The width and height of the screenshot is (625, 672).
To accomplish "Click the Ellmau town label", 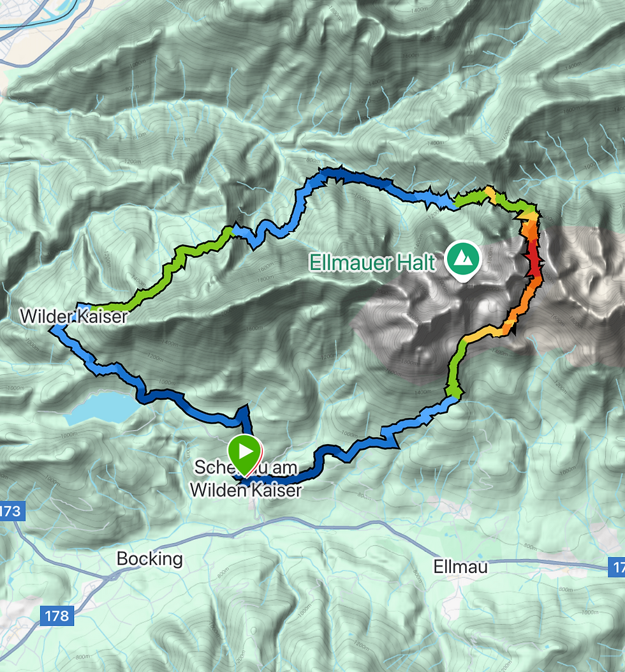I will [x=460, y=567].
